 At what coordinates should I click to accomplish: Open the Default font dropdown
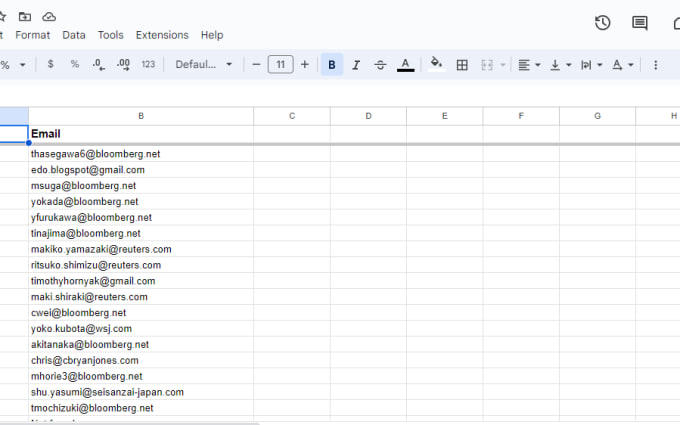203,64
